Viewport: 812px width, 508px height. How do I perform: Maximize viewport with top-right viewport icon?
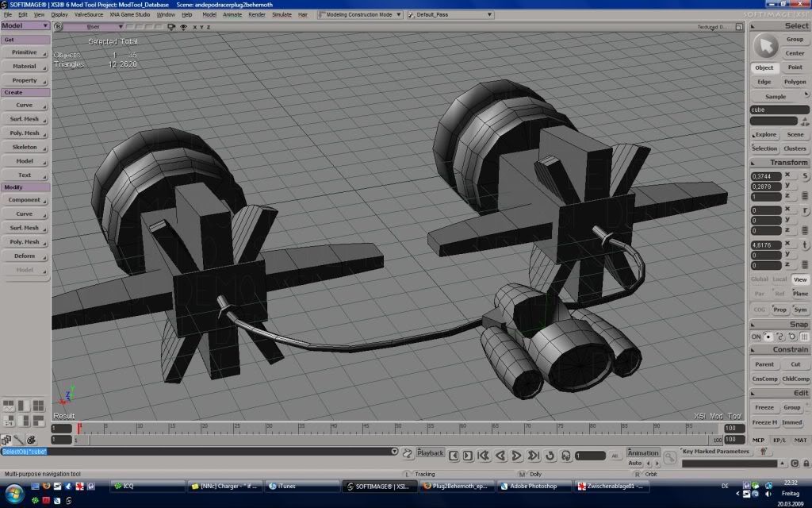pyautogui.click(x=739, y=27)
